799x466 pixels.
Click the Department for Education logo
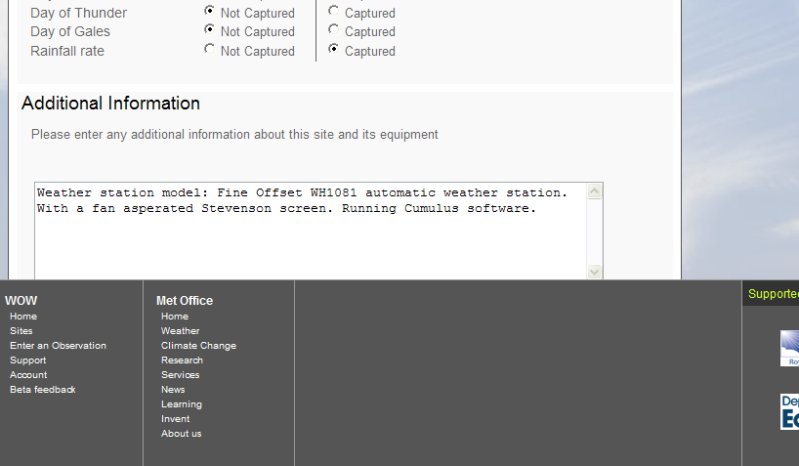tap(789, 411)
